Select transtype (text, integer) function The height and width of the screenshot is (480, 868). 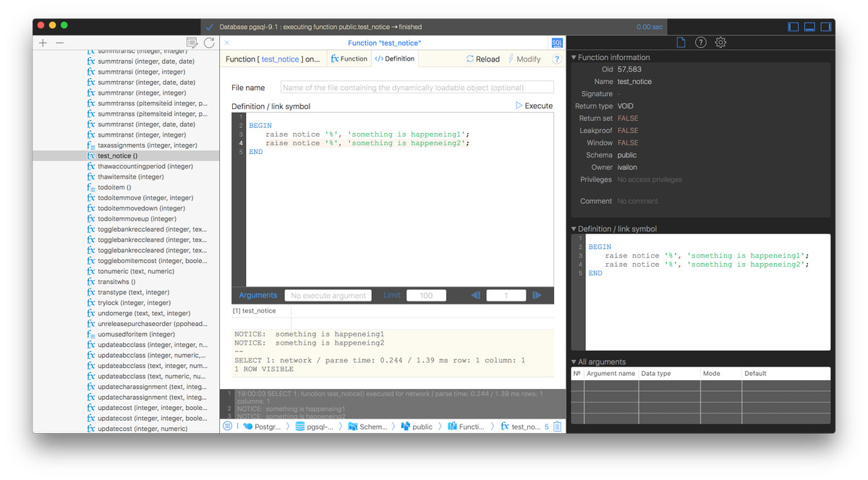tap(128, 292)
